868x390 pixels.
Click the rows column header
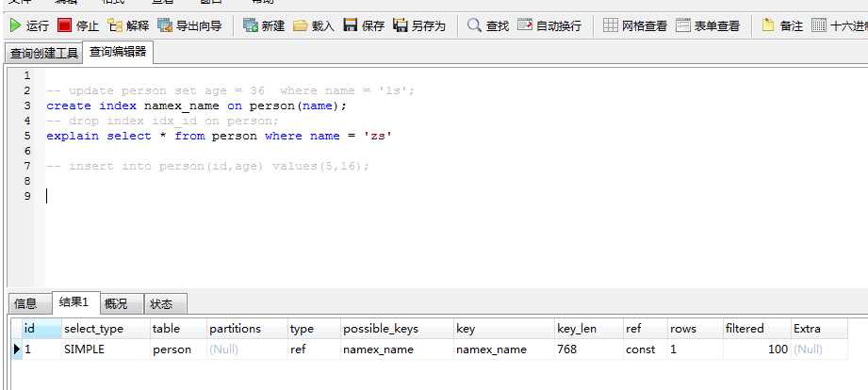[696, 329]
